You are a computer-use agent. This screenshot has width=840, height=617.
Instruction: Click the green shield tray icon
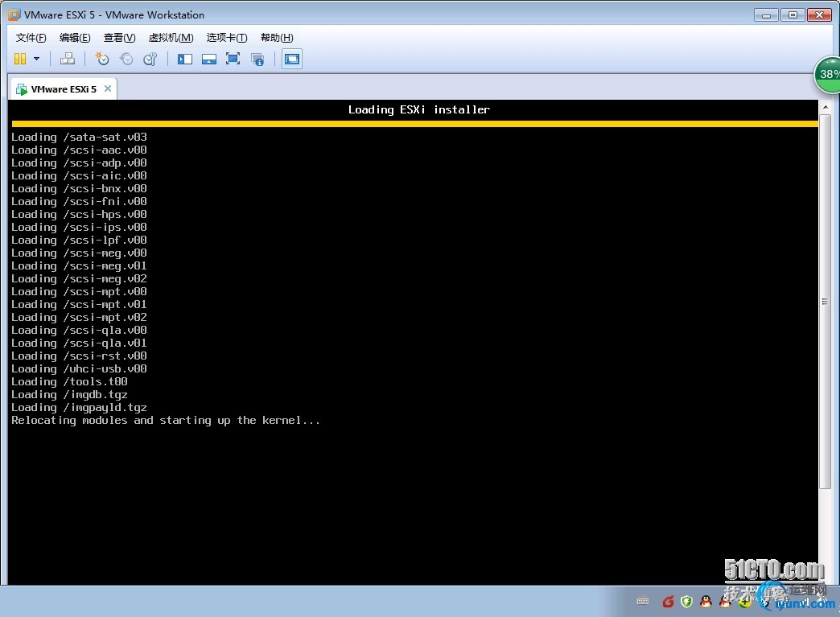click(686, 601)
